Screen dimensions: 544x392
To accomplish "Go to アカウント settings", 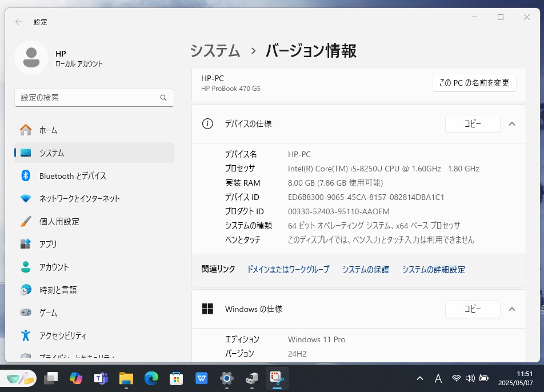I will [x=94, y=267].
